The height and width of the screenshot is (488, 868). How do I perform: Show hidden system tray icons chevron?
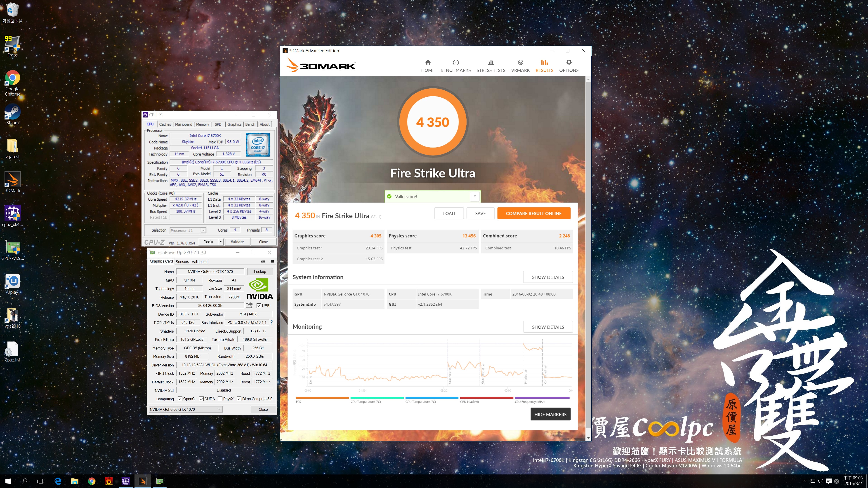point(804,481)
